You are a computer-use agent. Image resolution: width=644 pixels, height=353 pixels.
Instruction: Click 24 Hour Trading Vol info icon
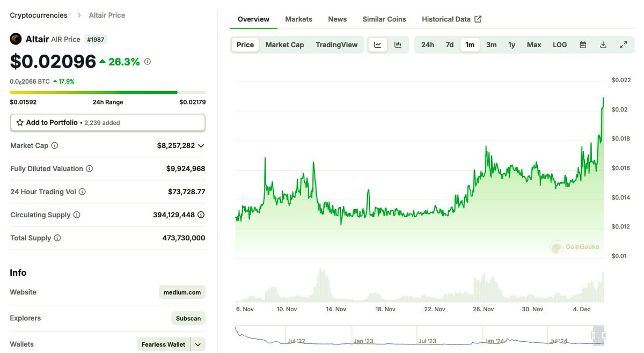tap(82, 192)
